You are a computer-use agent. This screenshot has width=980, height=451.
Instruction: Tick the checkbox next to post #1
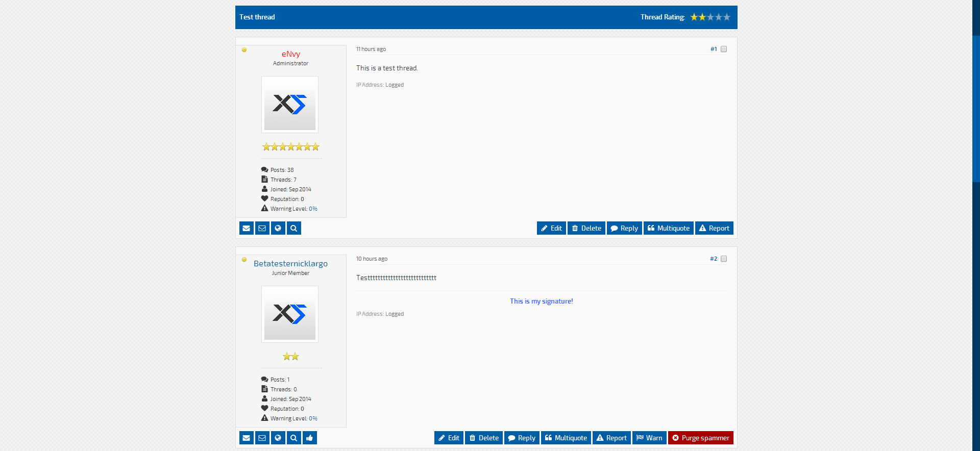click(724, 49)
